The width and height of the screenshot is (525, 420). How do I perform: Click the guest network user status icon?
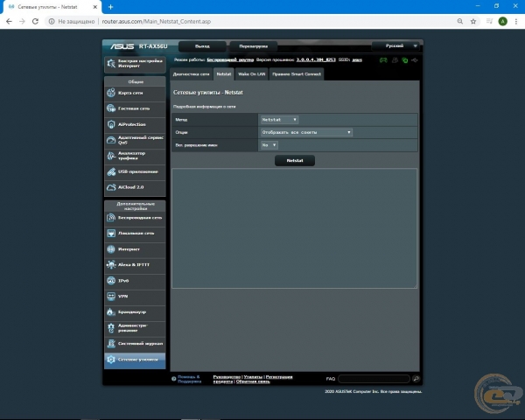tap(395, 60)
